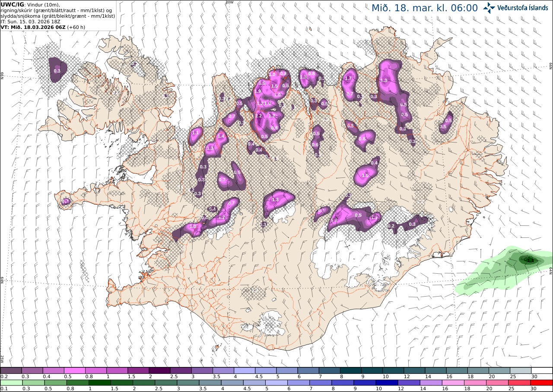Click the 0.2 snowfall value inside the map
Image resolution: width=553 pixels, height=392 pixels.
pos(391,226)
